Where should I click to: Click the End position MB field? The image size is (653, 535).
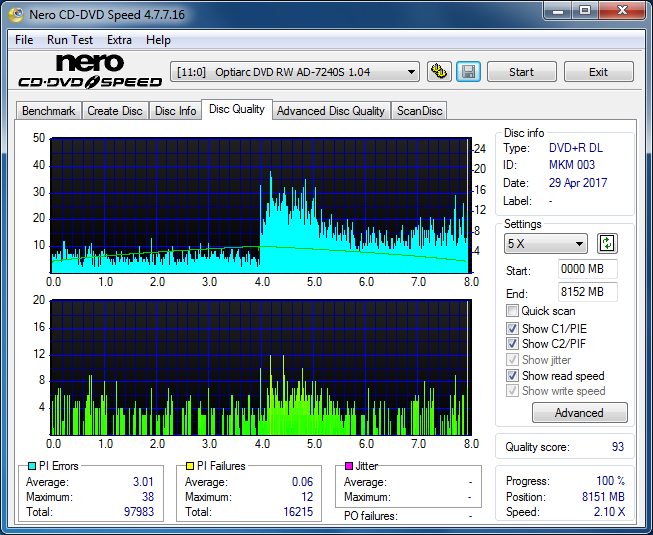pos(587,292)
